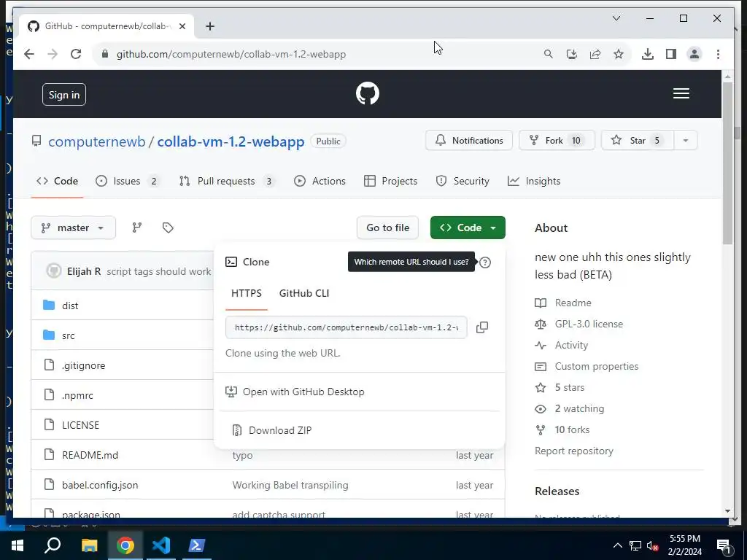This screenshot has width=747, height=560.
Task: Click the Chrome tab search chevron
Action: 616,18
